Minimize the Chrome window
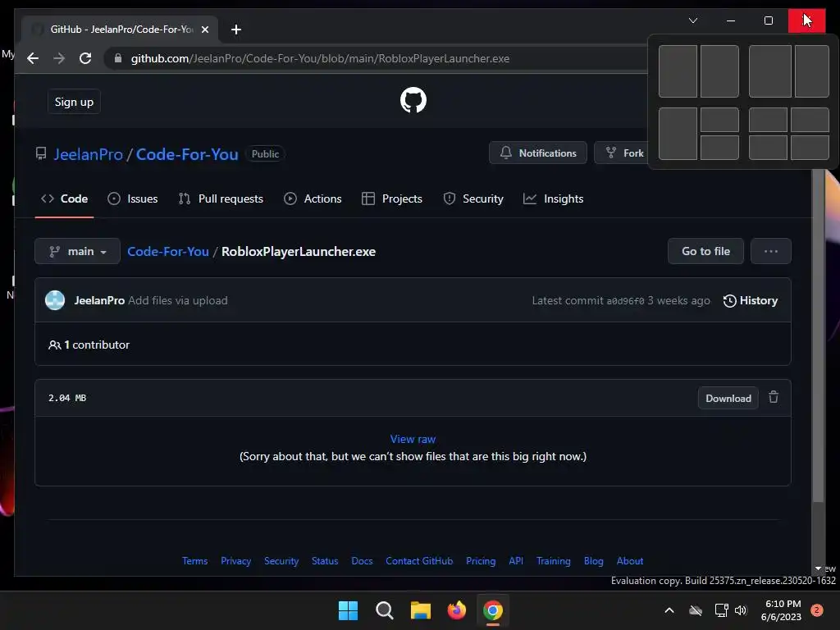The height and width of the screenshot is (630, 840). (731, 21)
